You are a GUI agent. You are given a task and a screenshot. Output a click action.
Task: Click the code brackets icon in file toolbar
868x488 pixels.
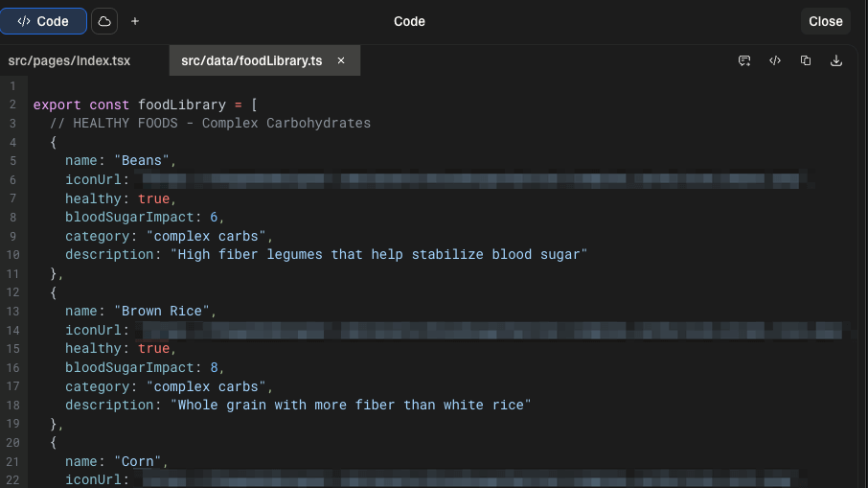pos(775,60)
